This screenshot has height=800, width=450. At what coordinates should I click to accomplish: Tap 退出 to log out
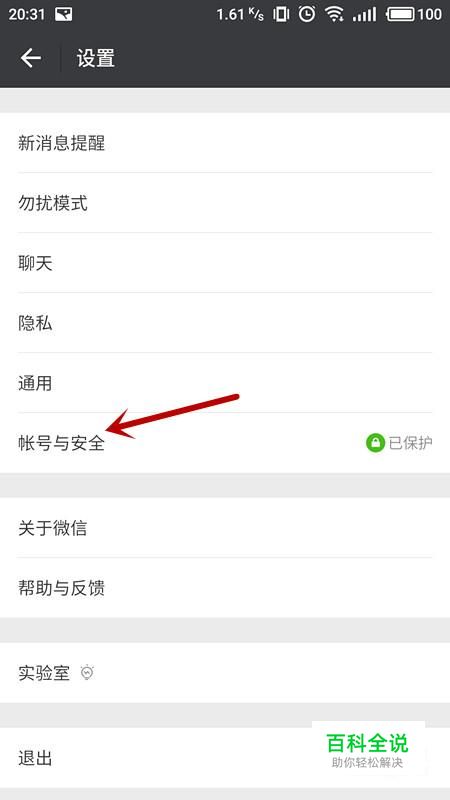click(x=225, y=758)
